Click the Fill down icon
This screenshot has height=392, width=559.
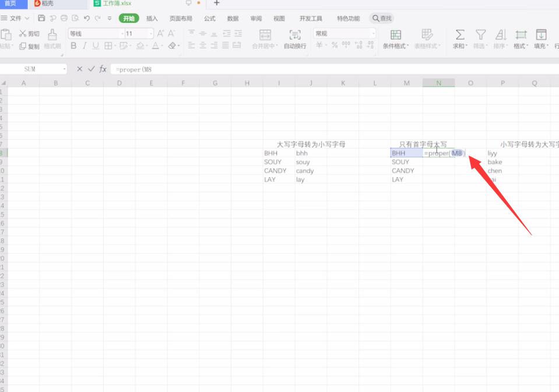click(x=541, y=34)
